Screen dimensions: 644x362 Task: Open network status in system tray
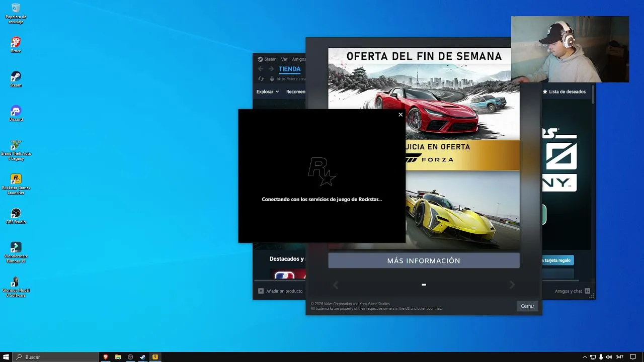(x=593, y=357)
